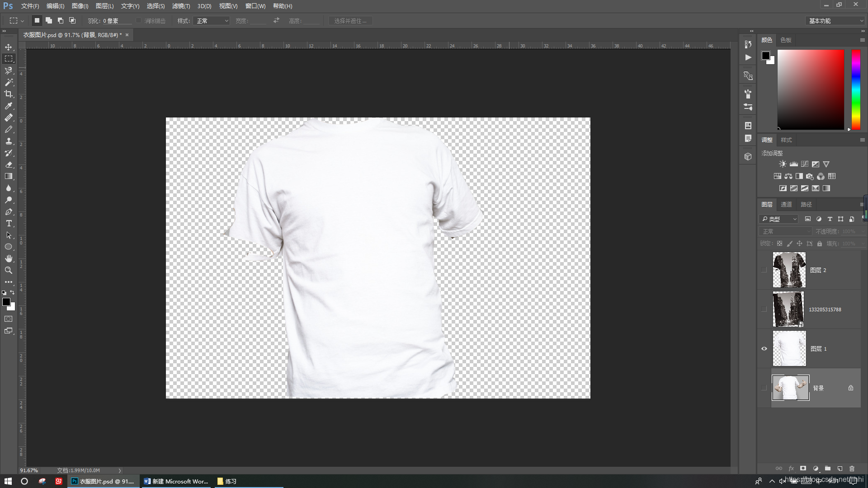Select the Blur tool
The height and width of the screenshot is (488, 868).
(x=9, y=188)
